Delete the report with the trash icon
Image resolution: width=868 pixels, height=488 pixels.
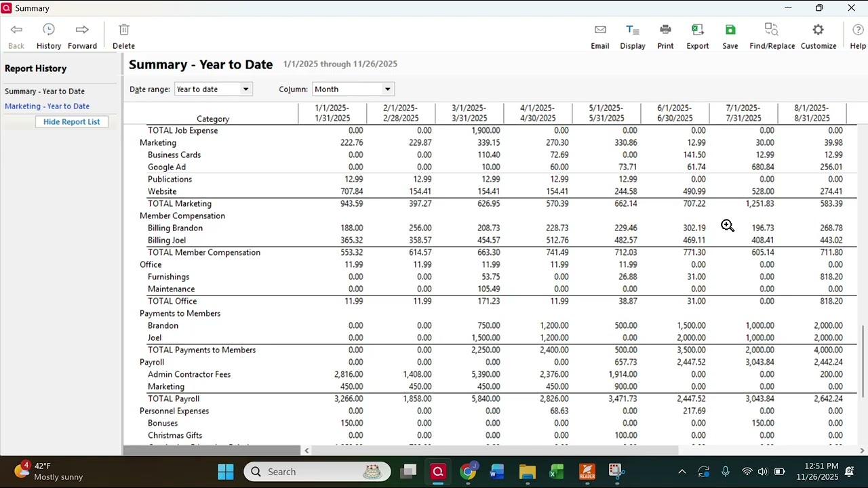click(123, 36)
